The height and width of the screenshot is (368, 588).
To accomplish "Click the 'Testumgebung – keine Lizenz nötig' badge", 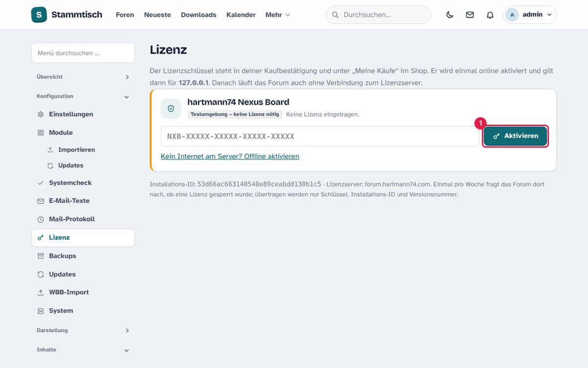I will coord(235,114).
